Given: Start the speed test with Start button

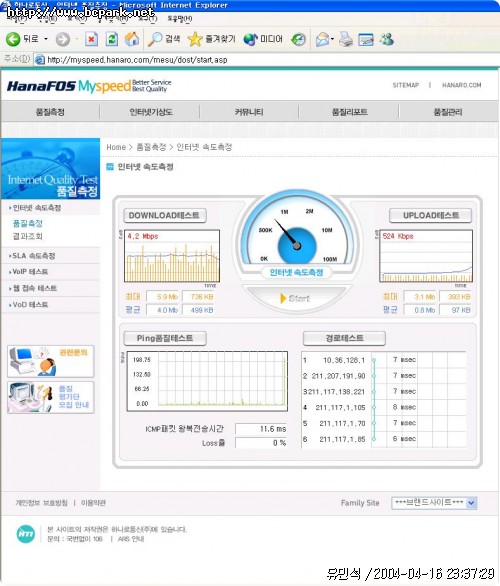Looking at the screenshot, I should (x=296, y=298).
